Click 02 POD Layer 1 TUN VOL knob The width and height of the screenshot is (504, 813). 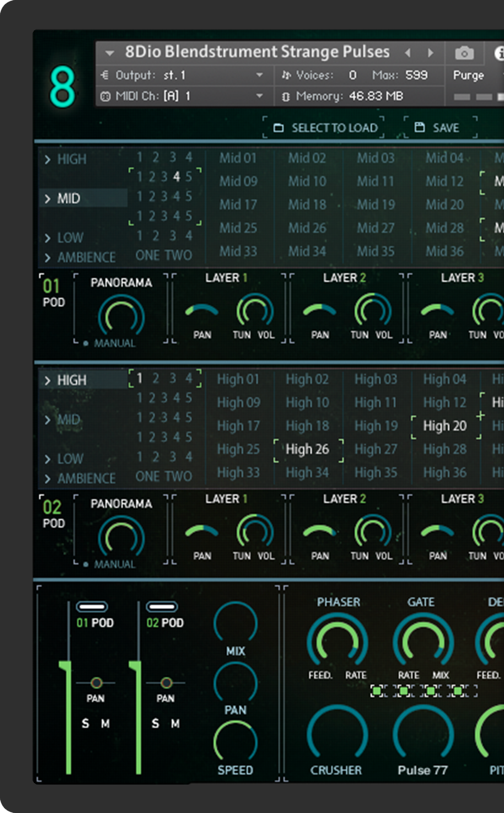[255, 531]
